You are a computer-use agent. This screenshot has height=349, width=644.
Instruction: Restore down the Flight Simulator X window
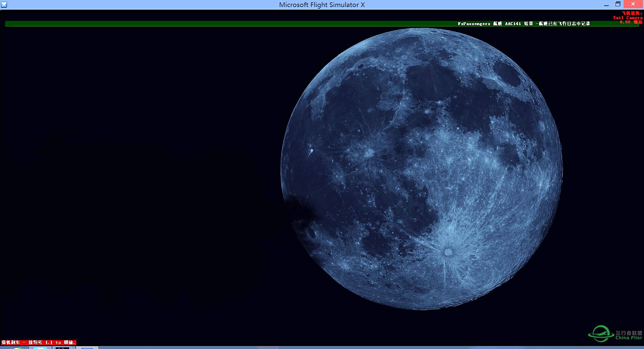618,4
